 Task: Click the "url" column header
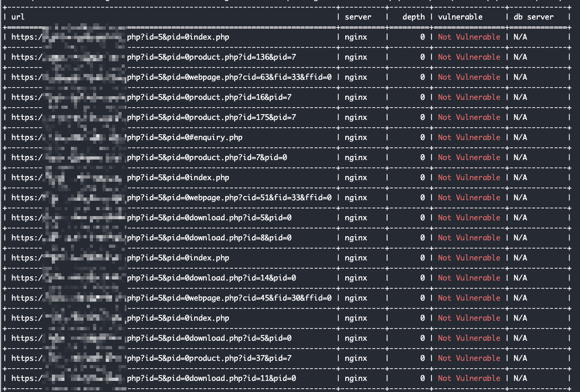(17, 17)
